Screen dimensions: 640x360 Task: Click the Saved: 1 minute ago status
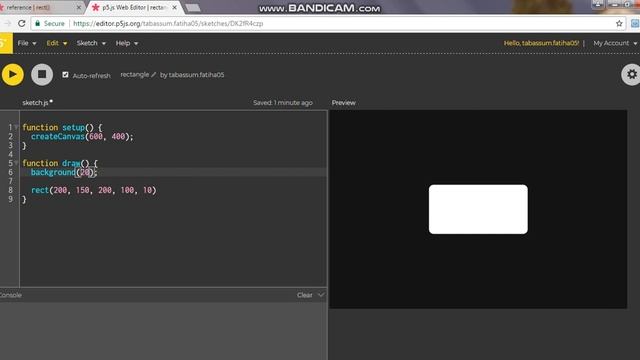click(283, 102)
